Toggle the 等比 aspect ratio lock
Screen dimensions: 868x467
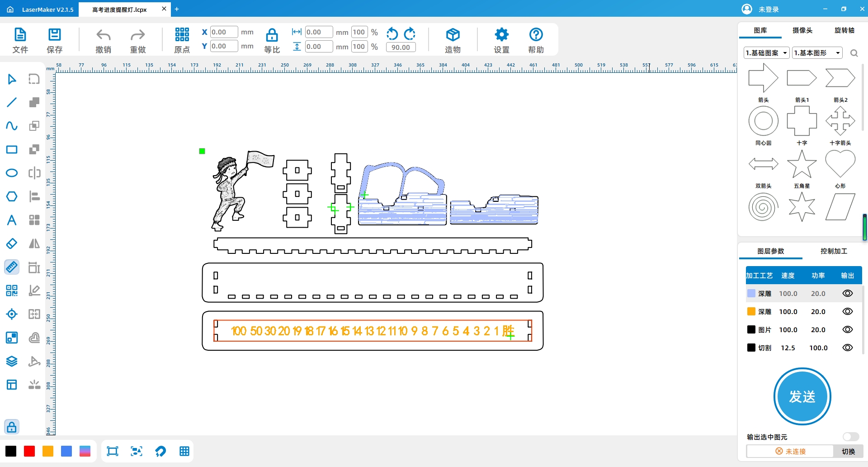pos(272,35)
